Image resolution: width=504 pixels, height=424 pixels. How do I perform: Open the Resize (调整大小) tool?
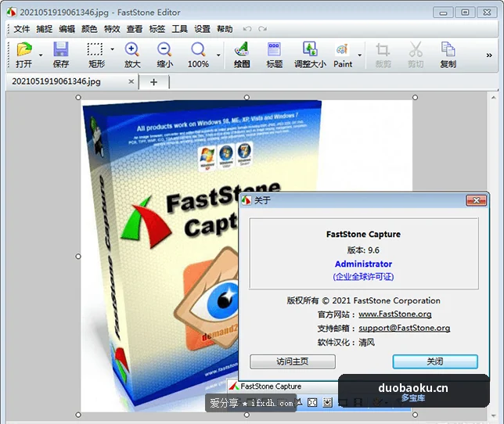(310, 49)
